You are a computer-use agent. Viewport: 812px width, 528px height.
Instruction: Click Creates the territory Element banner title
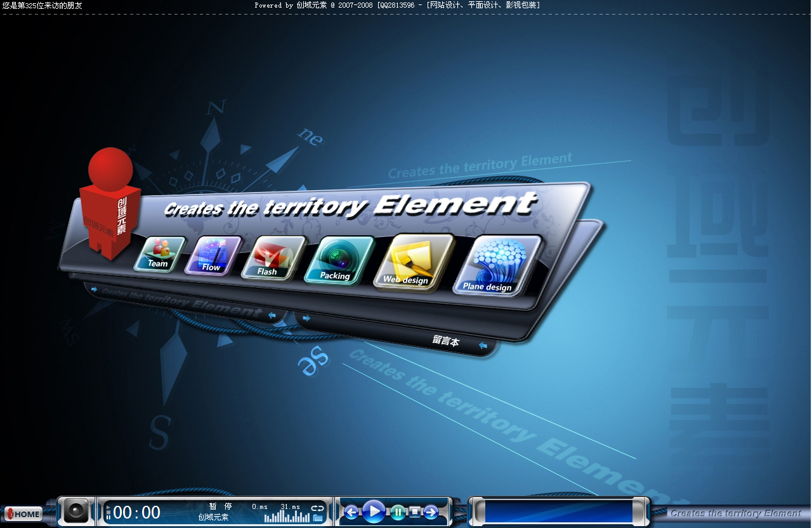click(350, 206)
